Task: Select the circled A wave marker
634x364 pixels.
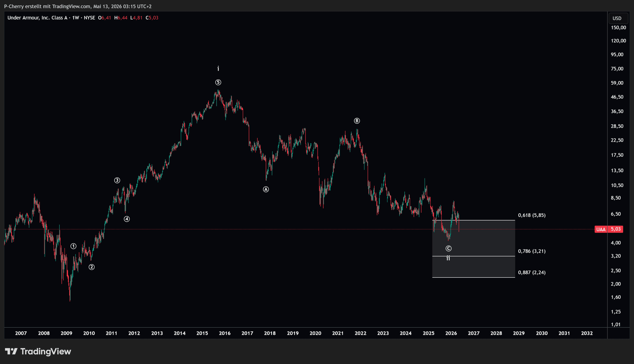Action: click(x=266, y=189)
